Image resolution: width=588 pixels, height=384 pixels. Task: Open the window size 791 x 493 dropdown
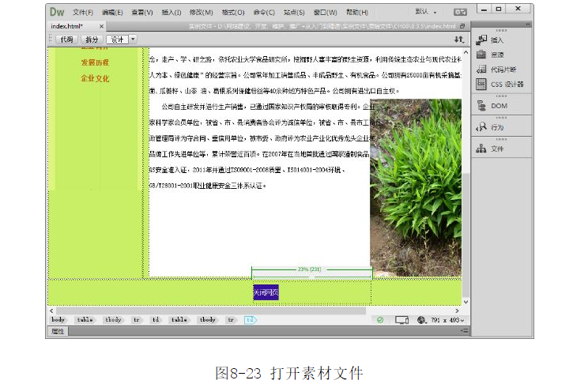click(x=446, y=320)
